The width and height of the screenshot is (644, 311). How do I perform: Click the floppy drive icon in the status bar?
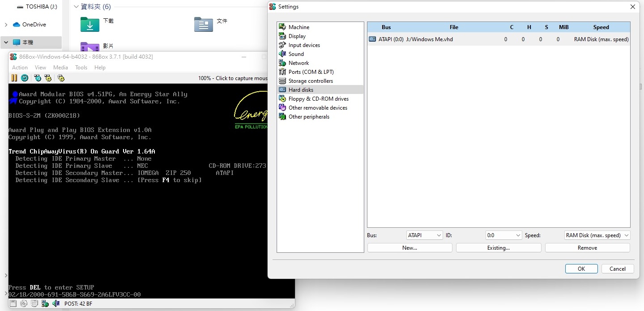[x=13, y=303]
